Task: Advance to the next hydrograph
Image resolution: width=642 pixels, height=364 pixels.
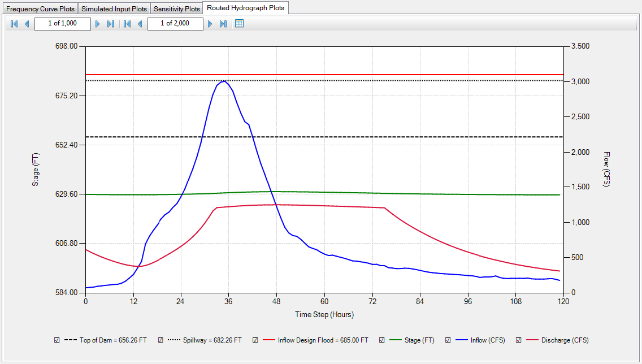Action: pos(210,24)
